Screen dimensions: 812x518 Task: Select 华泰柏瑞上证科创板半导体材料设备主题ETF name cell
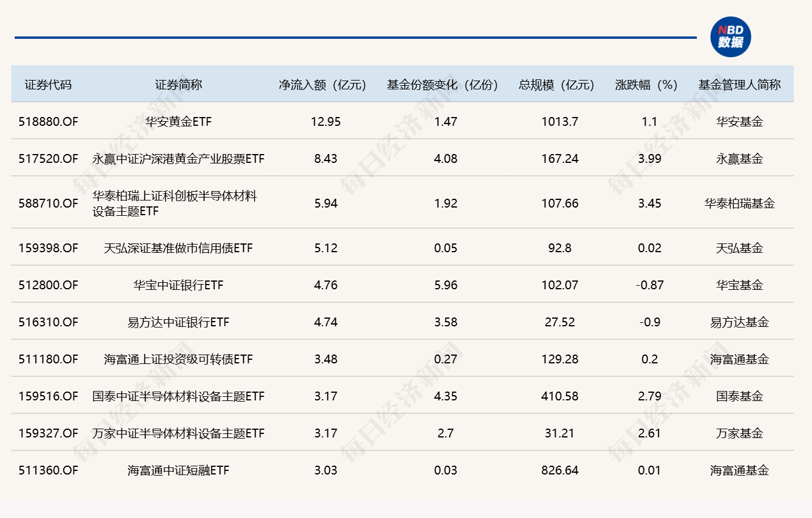[175, 203]
